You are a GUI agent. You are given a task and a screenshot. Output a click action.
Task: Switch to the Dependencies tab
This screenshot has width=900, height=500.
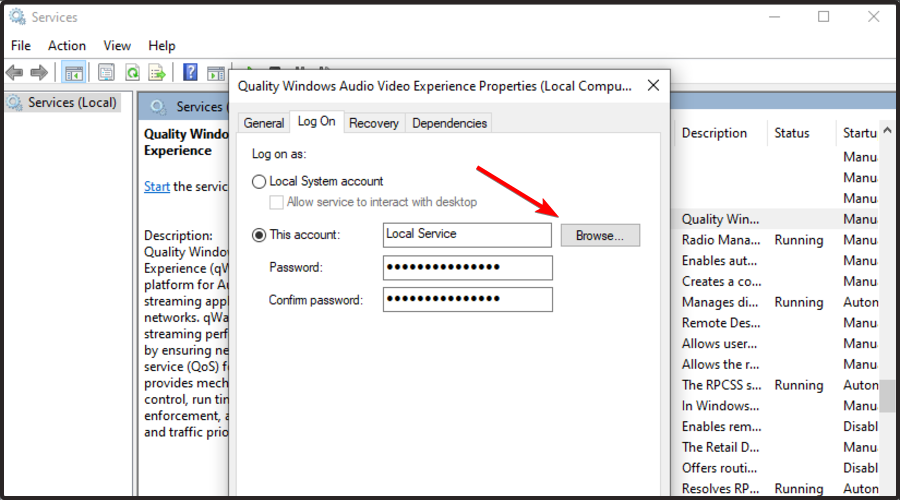pos(449,123)
